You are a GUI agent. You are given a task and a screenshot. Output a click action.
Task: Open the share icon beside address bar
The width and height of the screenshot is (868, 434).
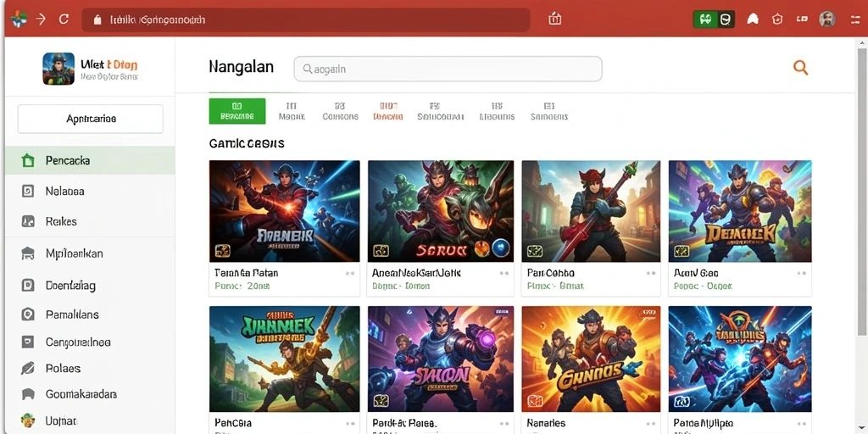point(554,19)
